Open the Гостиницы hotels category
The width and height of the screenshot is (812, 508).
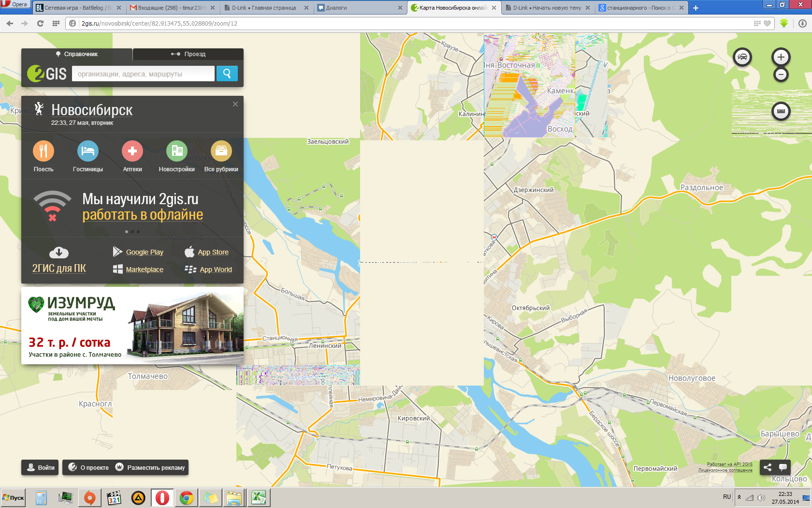point(88,151)
